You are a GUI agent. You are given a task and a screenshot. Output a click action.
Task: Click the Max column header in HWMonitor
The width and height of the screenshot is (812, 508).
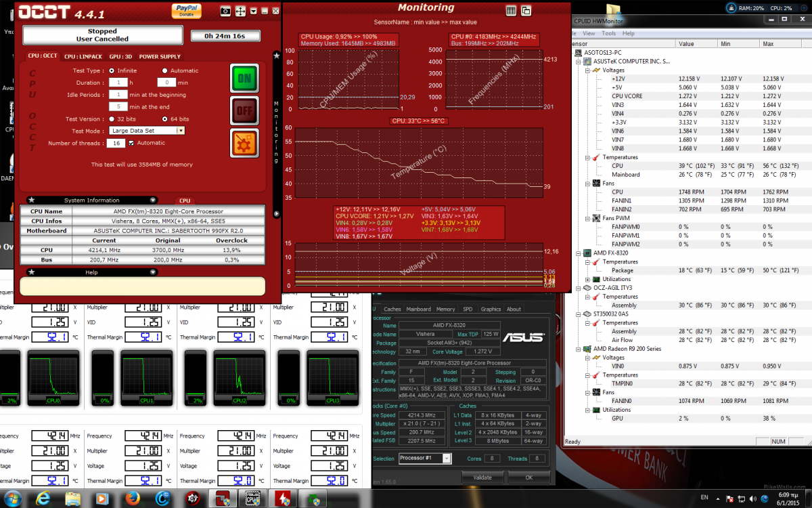(x=780, y=43)
